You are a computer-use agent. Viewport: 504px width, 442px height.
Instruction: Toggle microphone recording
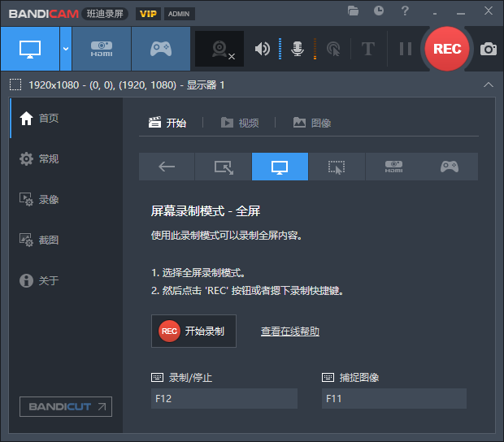[298, 49]
